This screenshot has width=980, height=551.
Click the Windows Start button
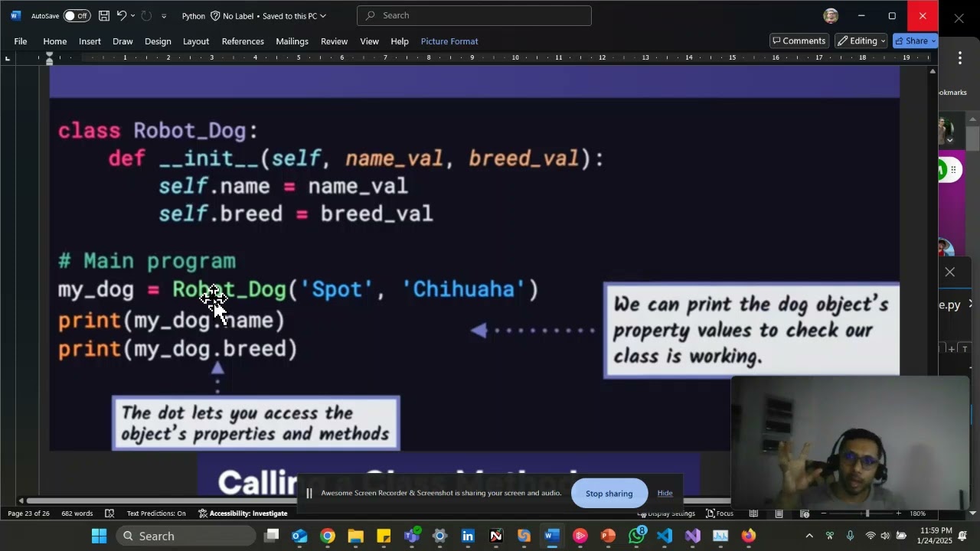tap(100, 536)
